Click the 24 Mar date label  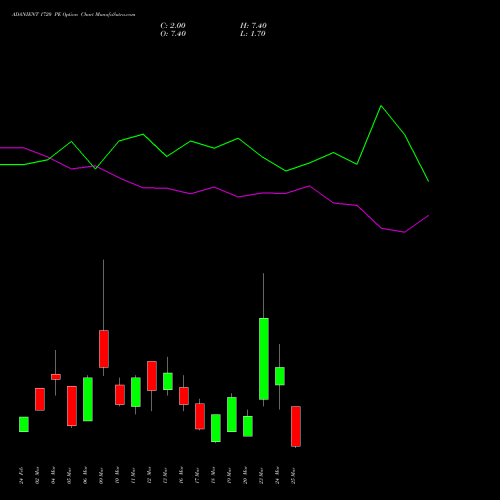click(277, 475)
